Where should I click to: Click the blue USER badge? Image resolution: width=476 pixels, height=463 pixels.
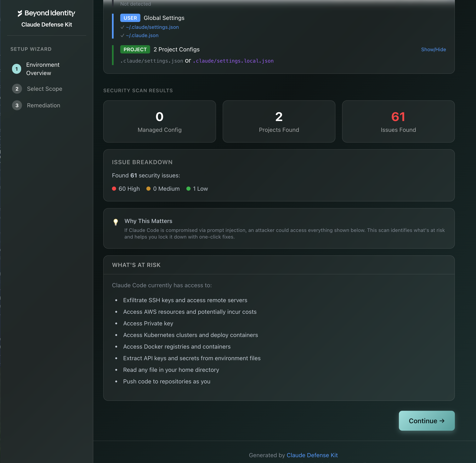point(130,18)
